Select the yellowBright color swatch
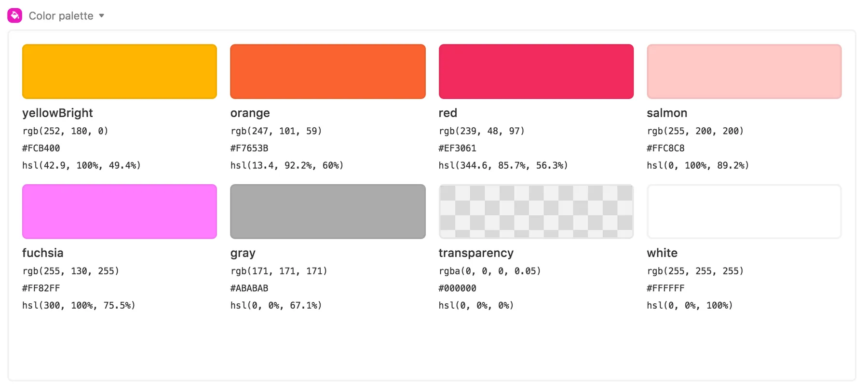The height and width of the screenshot is (392, 868). [120, 71]
